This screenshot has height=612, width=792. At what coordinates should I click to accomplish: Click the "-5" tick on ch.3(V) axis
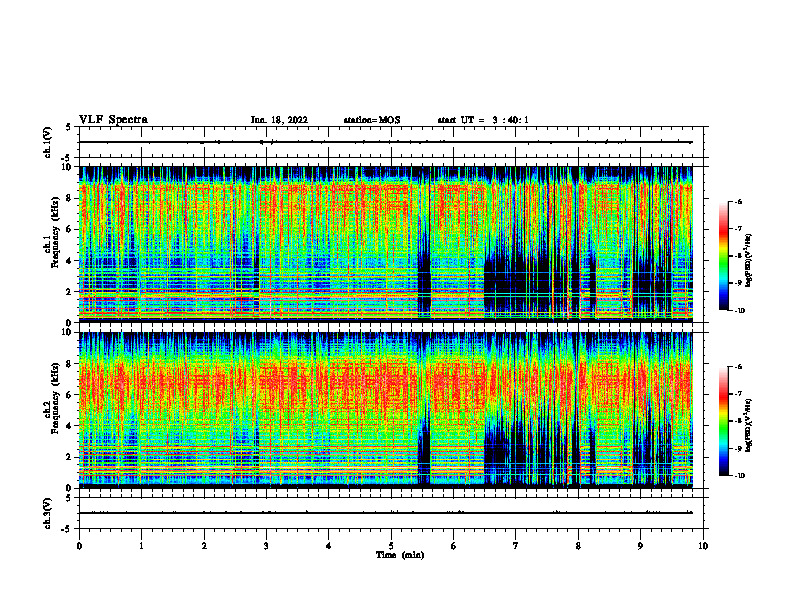(x=67, y=529)
